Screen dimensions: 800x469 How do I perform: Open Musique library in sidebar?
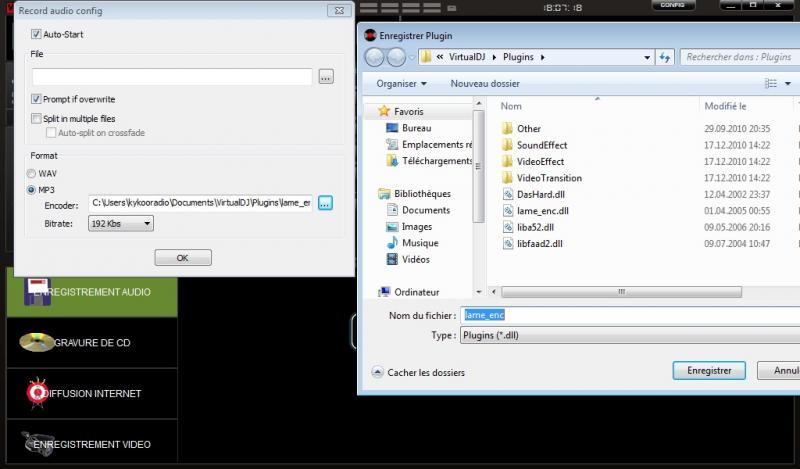420,243
